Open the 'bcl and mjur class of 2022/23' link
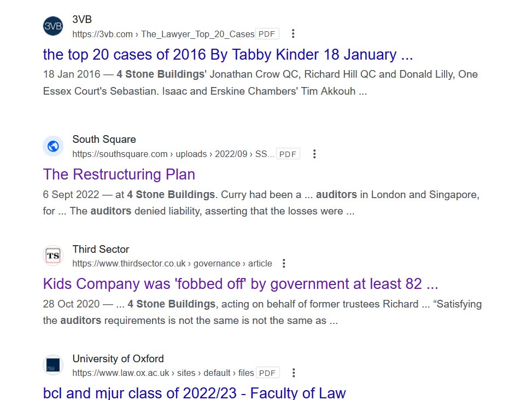This screenshot has width=532, height=400. (x=194, y=393)
